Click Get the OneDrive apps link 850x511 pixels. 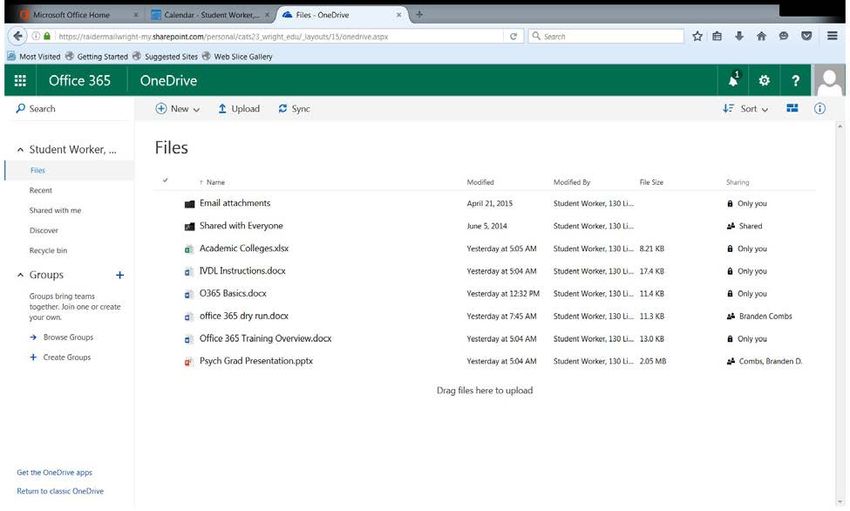54,473
